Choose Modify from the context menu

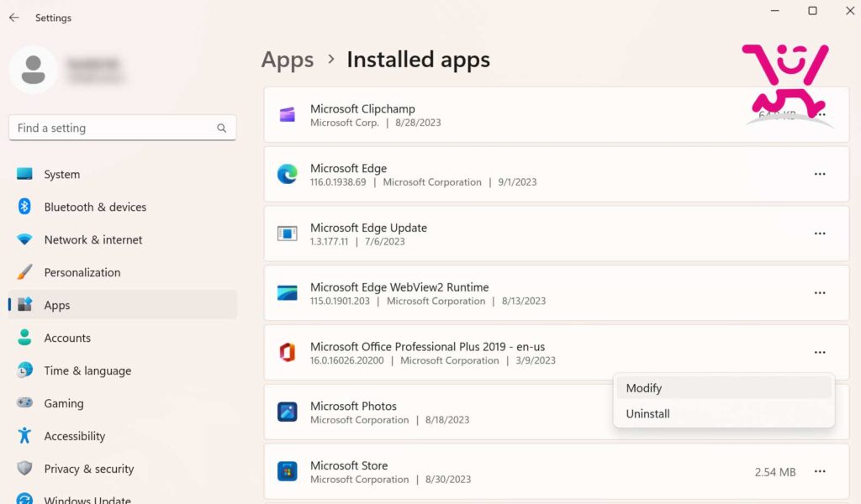[x=724, y=388]
